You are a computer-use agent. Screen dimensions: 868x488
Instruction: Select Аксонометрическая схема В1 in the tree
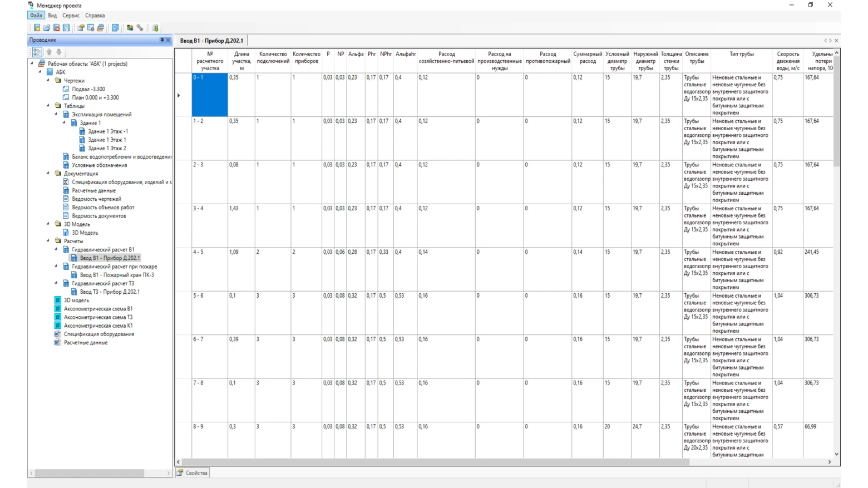(98, 309)
